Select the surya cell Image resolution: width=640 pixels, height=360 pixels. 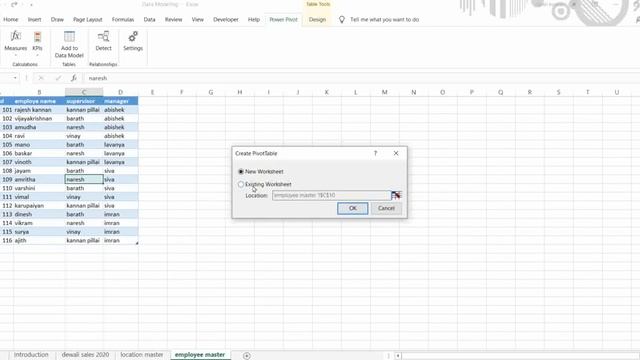coord(39,232)
